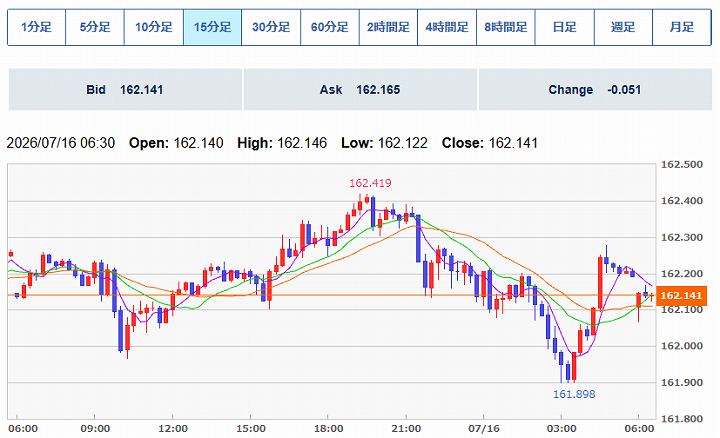
Task: Click the Close: 162.141 value
Action: coord(490,143)
